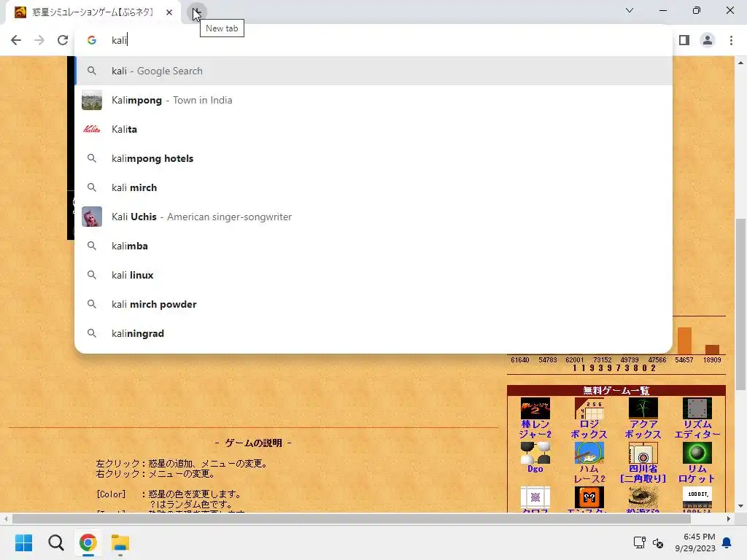
Task: Open リズムエディター game icon
Action: 697,408
